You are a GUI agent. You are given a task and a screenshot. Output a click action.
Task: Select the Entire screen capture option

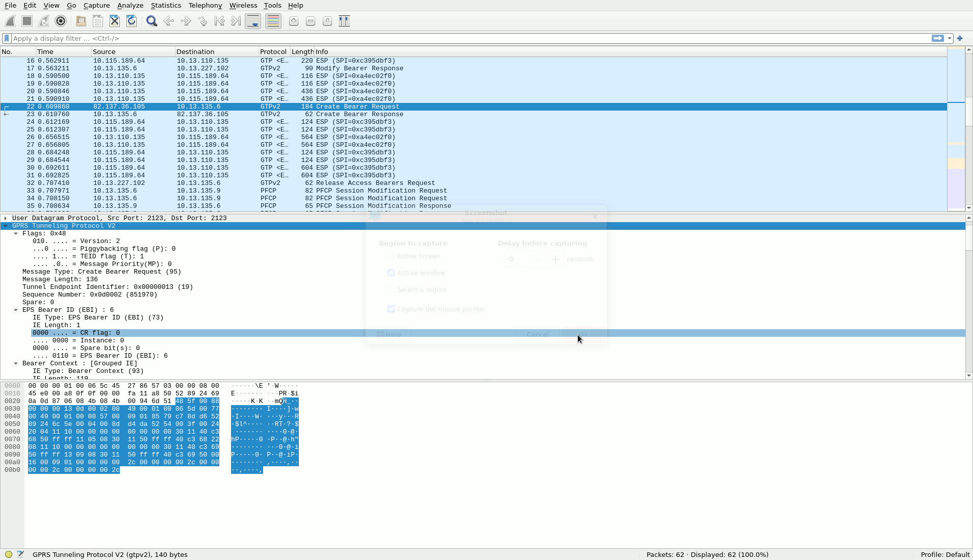[391, 256]
